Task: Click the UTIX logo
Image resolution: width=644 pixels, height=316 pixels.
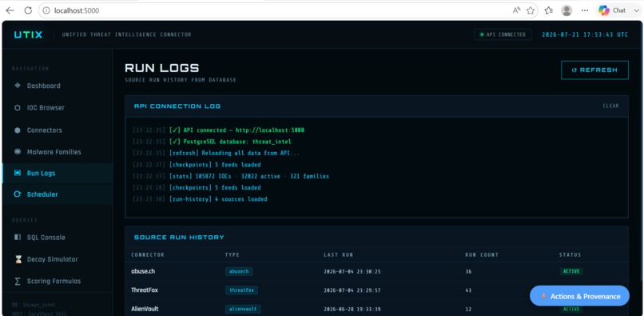Action: (x=28, y=35)
